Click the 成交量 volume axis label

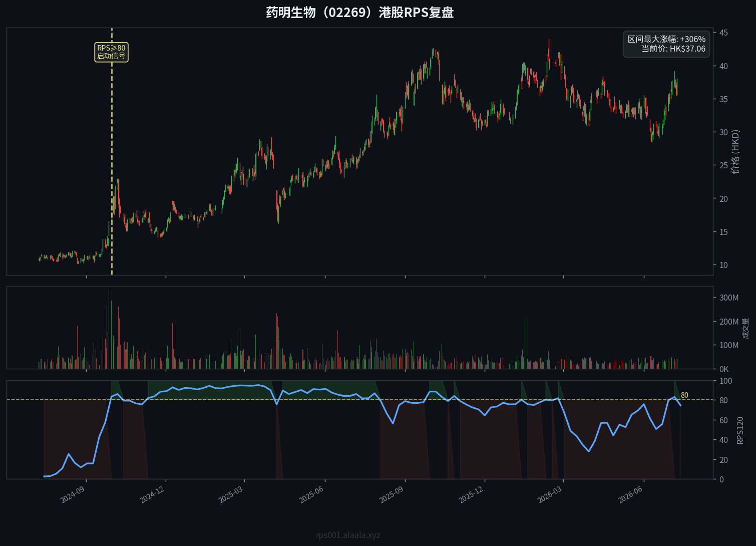click(745, 328)
